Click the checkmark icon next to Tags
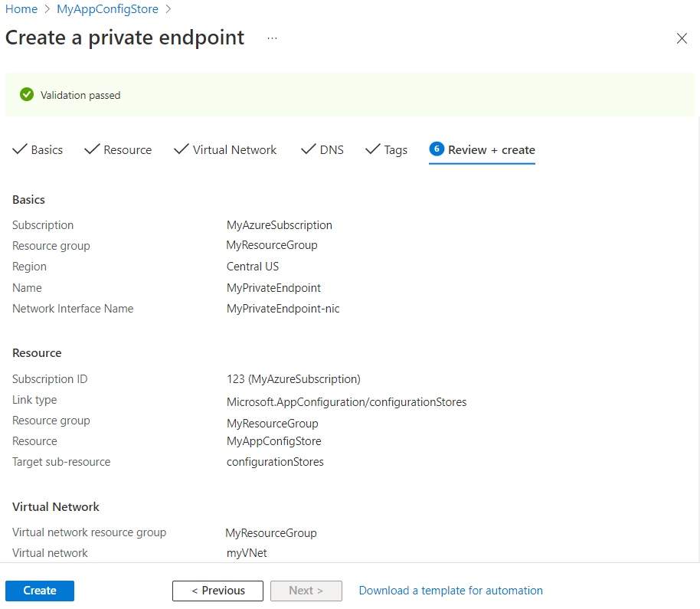 373,149
